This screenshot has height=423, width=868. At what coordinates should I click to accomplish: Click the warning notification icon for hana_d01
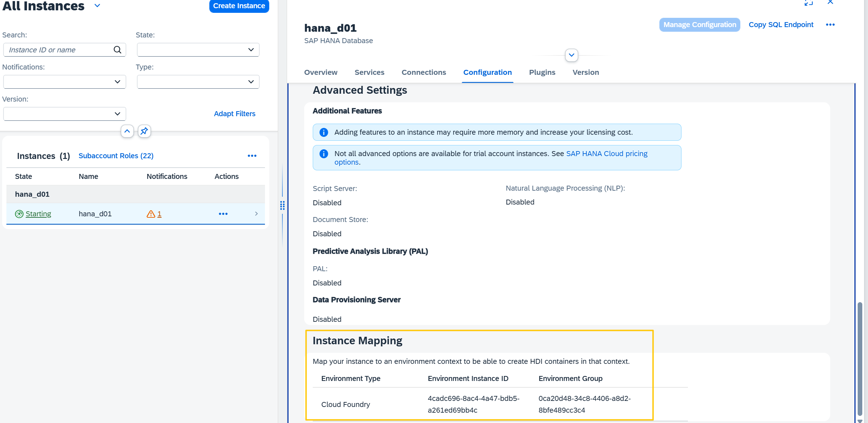(151, 214)
